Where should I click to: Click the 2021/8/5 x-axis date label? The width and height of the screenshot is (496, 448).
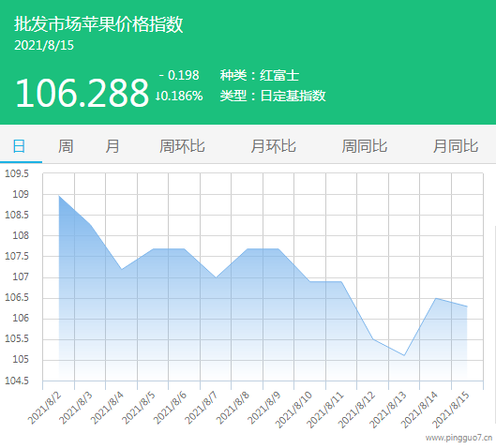click(x=138, y=407)
